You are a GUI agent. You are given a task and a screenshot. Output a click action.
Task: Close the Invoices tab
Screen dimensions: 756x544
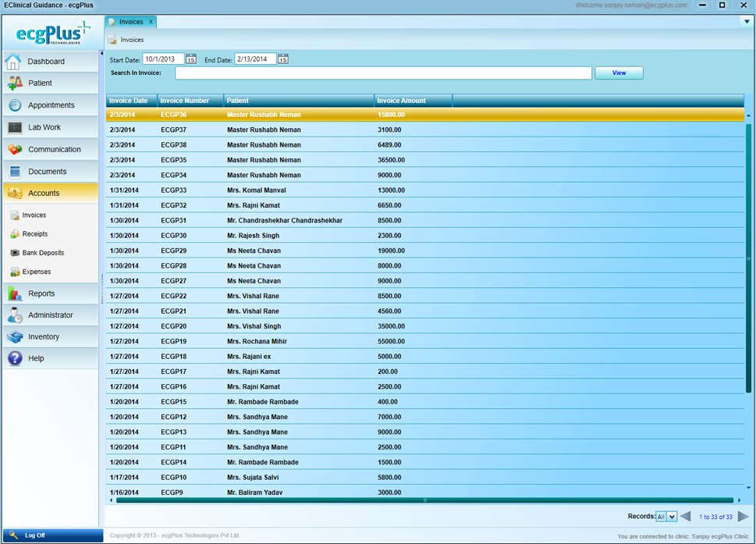pyautogui.click(x=151, y=22)
